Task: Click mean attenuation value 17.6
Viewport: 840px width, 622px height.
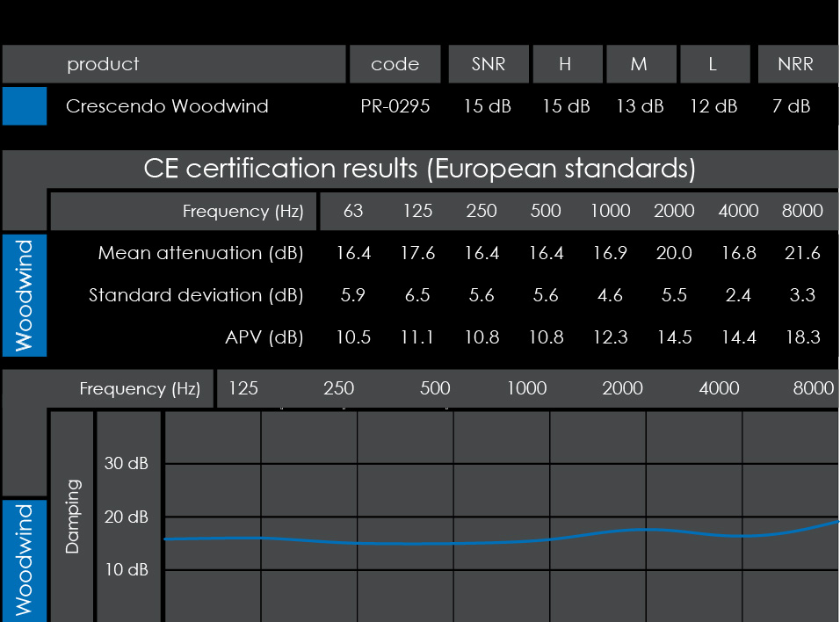Action: (x=418, y=253)
